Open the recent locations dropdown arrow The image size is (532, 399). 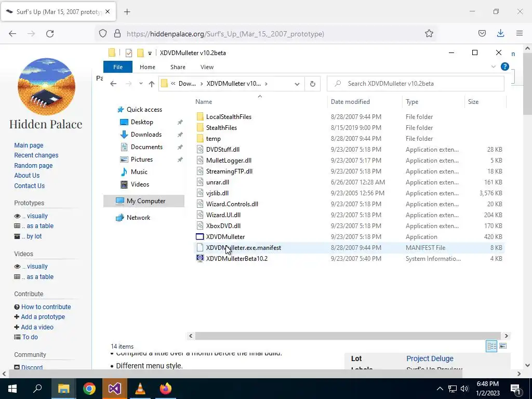(x=141, y=84)
